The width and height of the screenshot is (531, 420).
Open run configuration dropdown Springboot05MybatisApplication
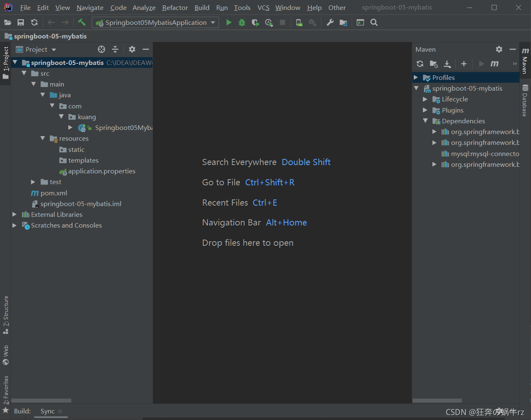(x=155, y=22)
